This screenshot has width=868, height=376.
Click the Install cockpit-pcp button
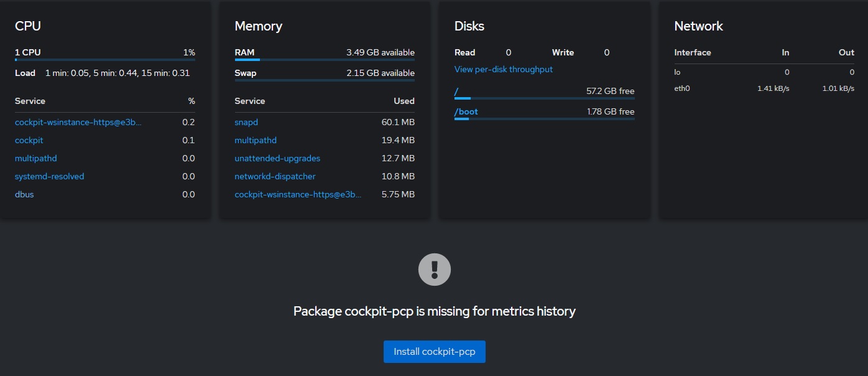(x=434, y=351)
